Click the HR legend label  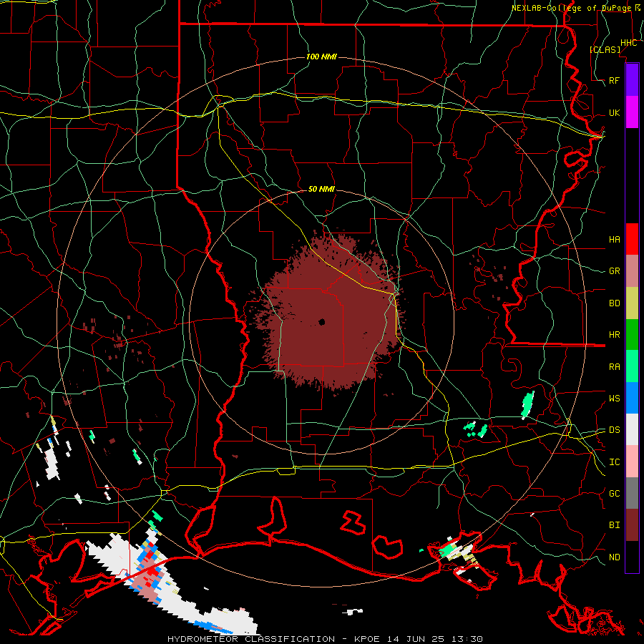pyautogui.click(x=614, y=335)
